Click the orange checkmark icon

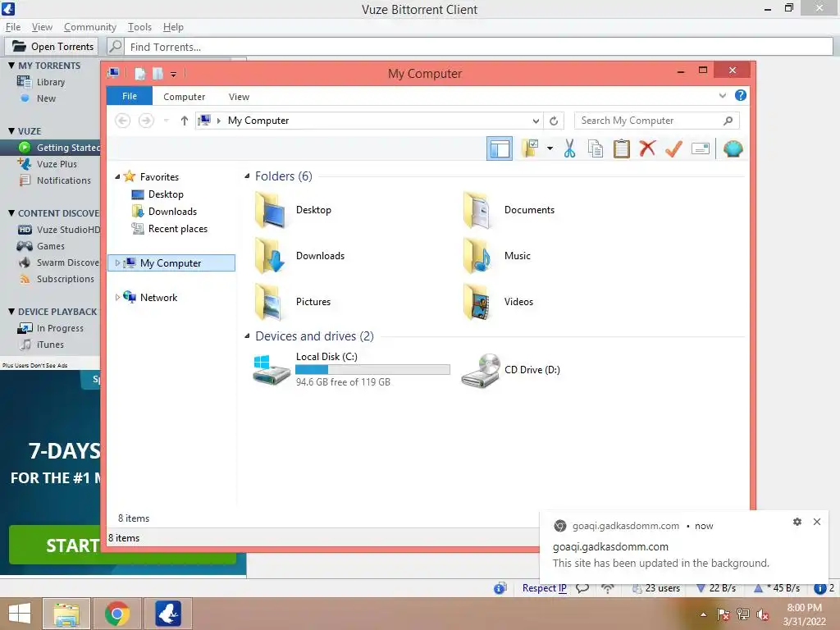coord(673,148)
